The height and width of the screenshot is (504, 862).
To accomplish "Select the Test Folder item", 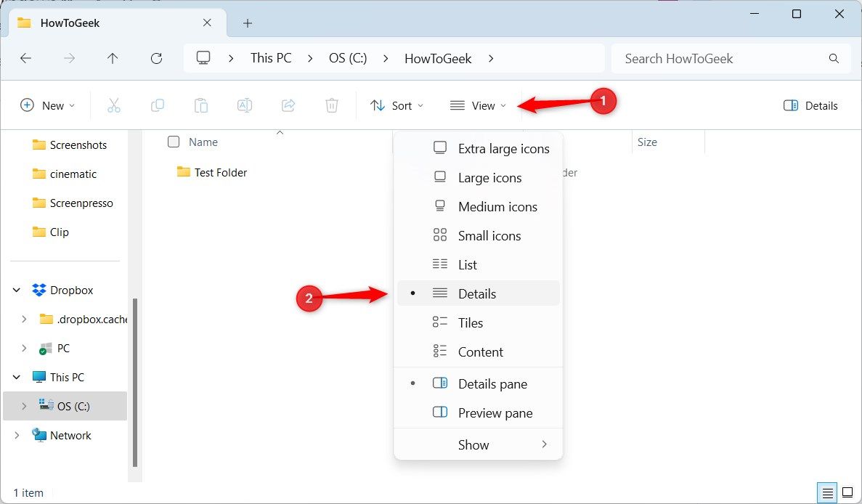I will pyautogui.click(x=212, y=173).
